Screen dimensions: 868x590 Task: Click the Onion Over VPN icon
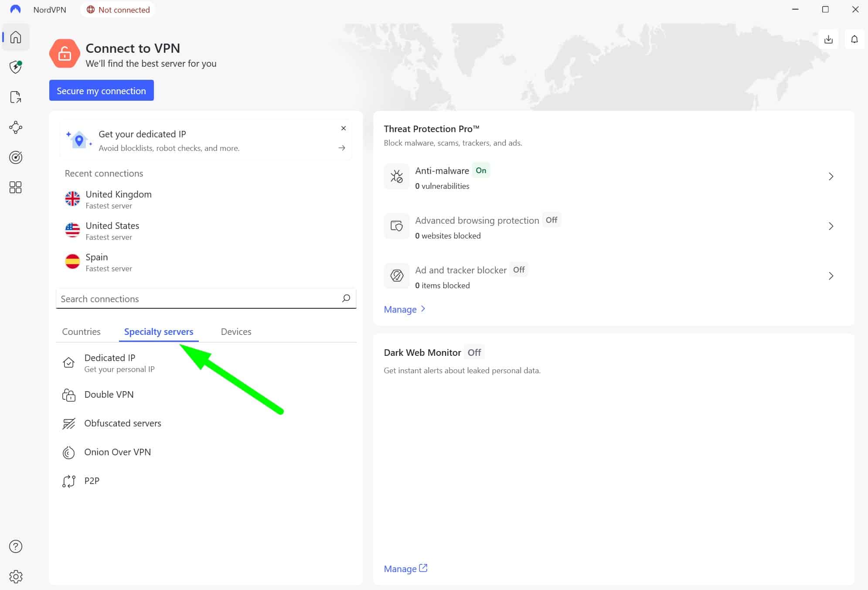tap(69, 452)
